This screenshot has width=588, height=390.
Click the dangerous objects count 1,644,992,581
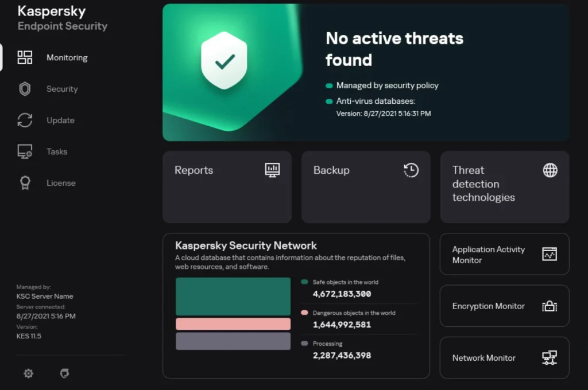point(342,325)
